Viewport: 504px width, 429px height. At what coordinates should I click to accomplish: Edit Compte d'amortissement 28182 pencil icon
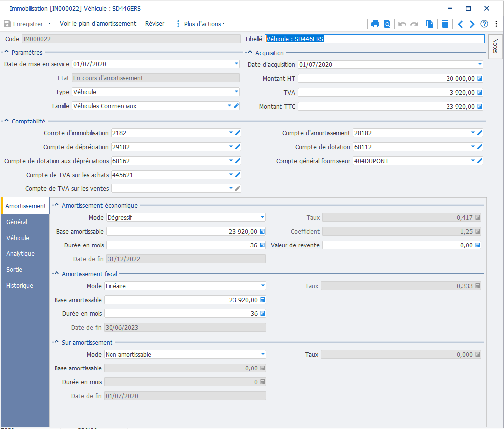[x=480, y=133]
